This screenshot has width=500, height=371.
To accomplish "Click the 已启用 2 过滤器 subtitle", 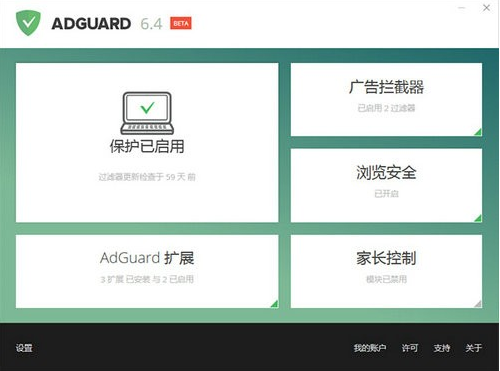I will (386, 108).
